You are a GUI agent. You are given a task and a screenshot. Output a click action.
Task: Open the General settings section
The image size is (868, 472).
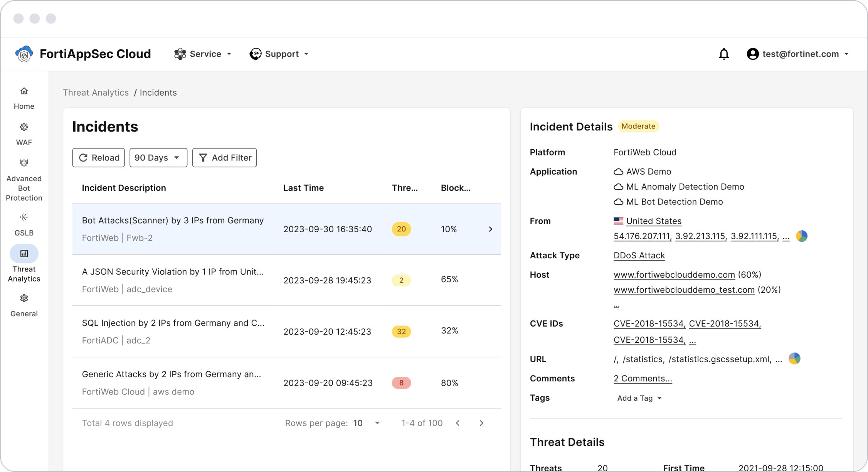(24, 305)
